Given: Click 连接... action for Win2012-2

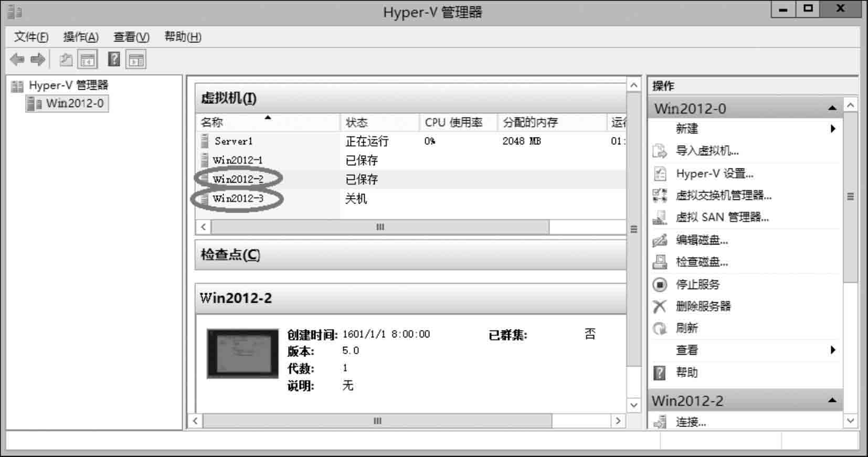Looking at the screenshot, I should coord(691,422).
